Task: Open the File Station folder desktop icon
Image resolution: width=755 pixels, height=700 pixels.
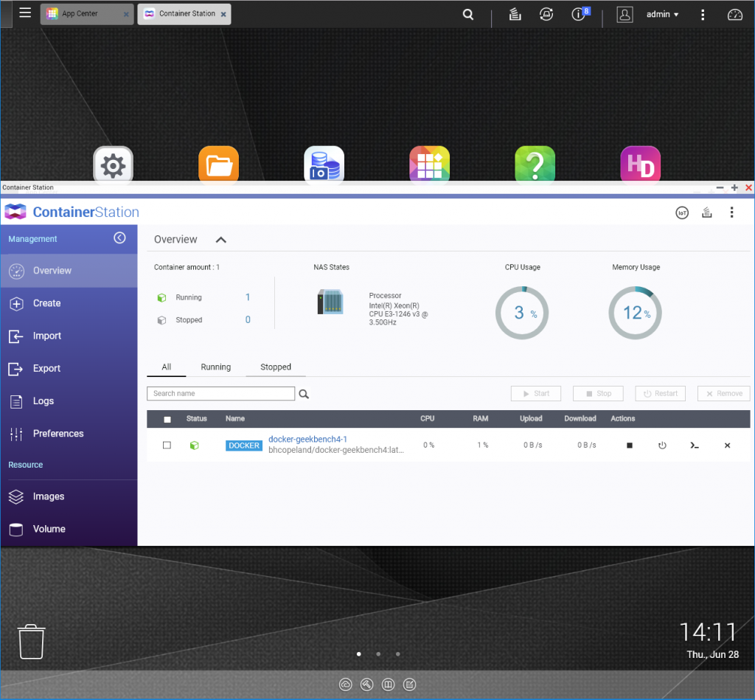Action: click(218, 164)
